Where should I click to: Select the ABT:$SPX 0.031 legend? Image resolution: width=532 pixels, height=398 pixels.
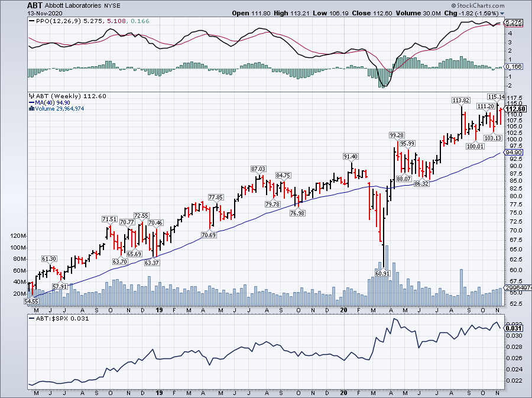(59, 318)
